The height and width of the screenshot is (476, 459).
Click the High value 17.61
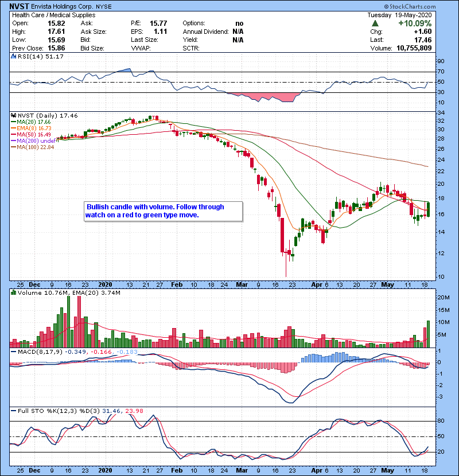56,32
